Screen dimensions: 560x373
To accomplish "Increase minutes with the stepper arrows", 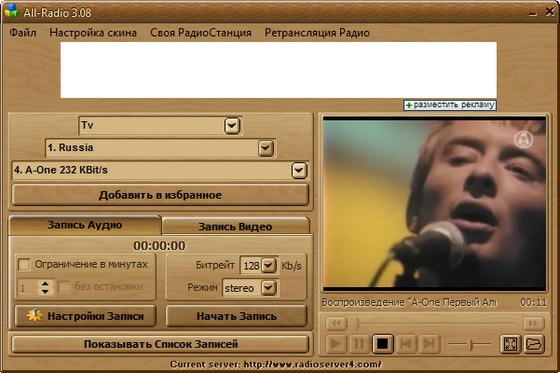I will point(45,284).
